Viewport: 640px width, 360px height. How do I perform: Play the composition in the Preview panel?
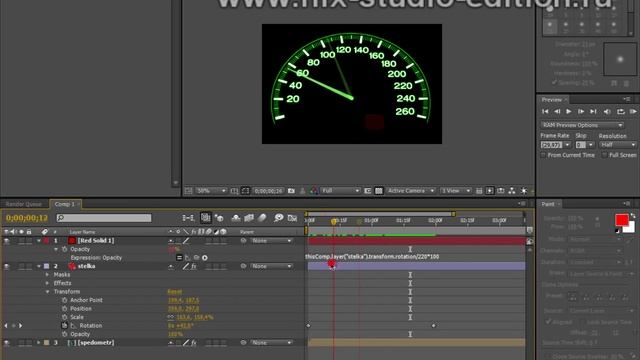click(x=569, y=111)
